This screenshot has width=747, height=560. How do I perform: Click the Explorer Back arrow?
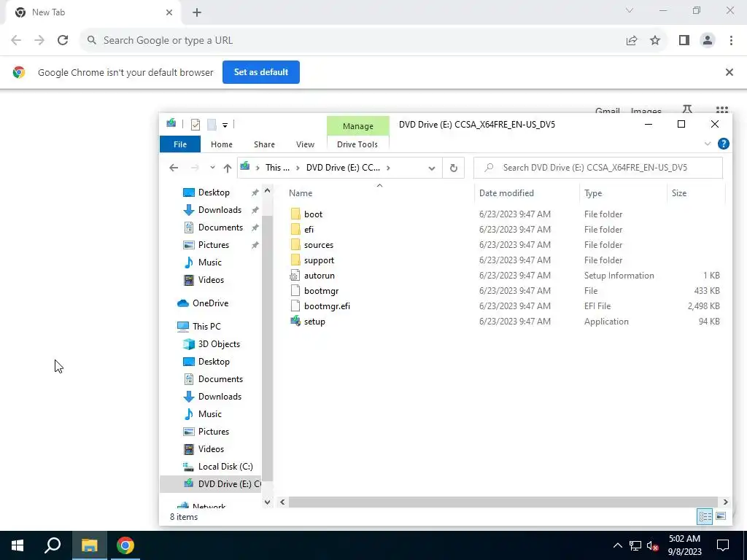click(174, 168)
